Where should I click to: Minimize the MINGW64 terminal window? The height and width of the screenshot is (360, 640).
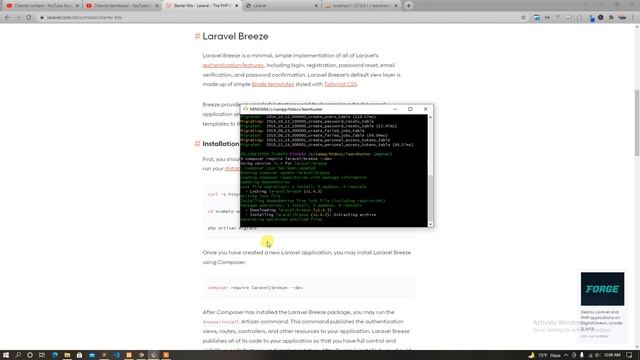click(395, 109)
